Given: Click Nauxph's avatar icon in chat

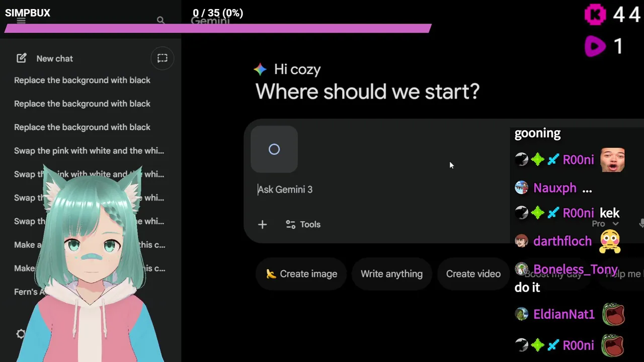Looking at the screenshot, I should click(x=522, y=188).
